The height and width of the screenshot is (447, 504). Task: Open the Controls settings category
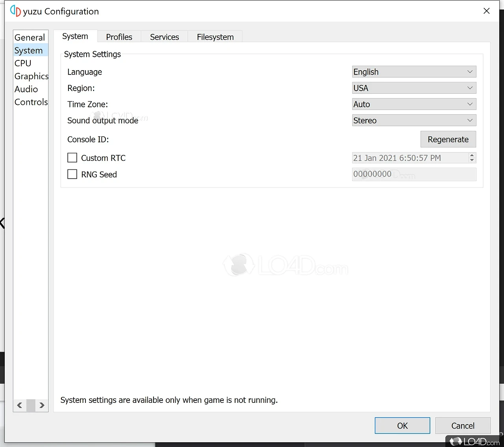point(31,102)
